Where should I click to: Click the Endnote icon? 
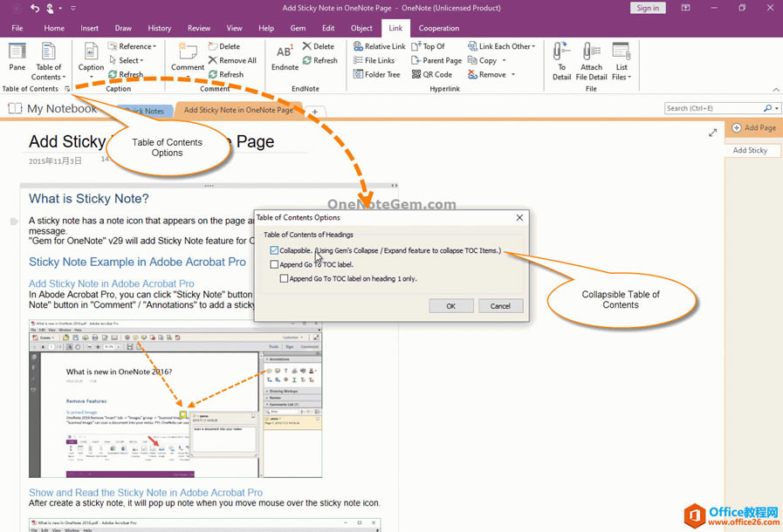(285, 51)
